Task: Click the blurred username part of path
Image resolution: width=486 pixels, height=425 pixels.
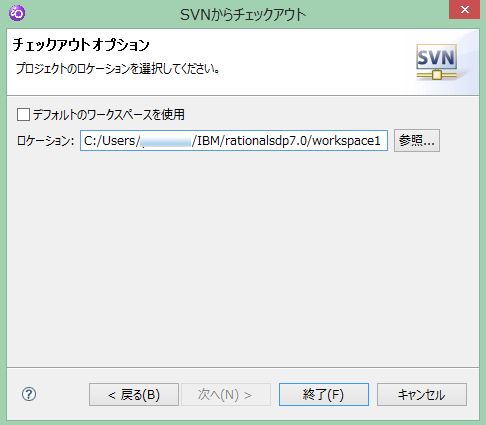Action: click(166, 141)
